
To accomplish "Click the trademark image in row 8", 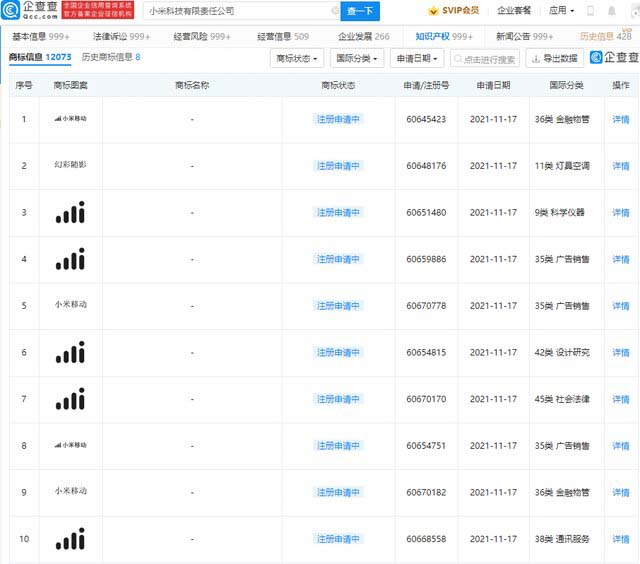I will pyautogui.click(x=71, y=445).
